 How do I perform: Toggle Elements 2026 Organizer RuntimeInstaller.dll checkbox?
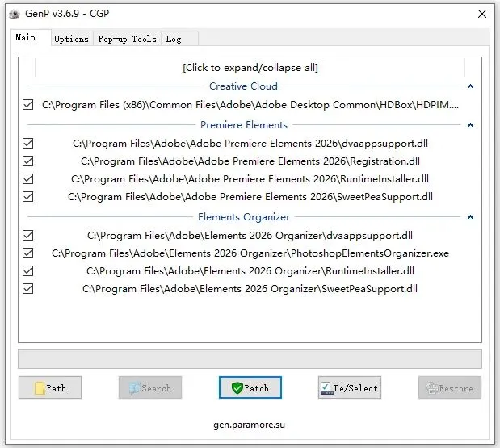coord(27,271)
